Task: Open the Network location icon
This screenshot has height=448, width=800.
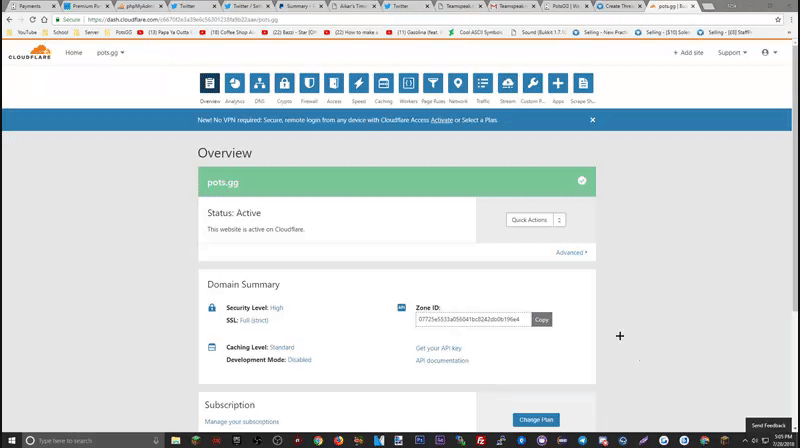Action: click(458, 83)
